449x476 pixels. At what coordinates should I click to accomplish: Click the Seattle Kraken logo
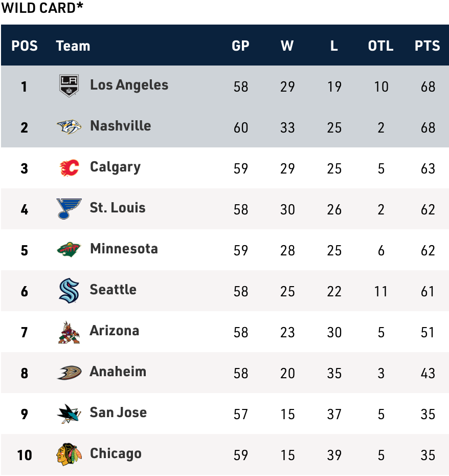click(69, 291)
